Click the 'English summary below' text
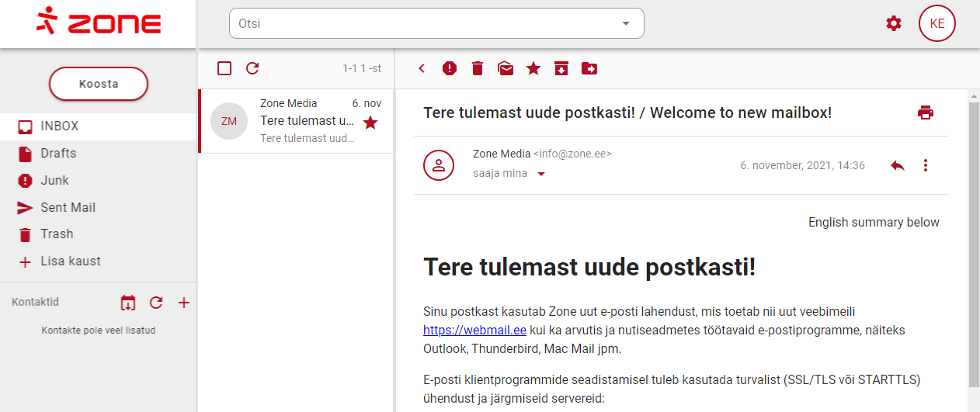 874,223
